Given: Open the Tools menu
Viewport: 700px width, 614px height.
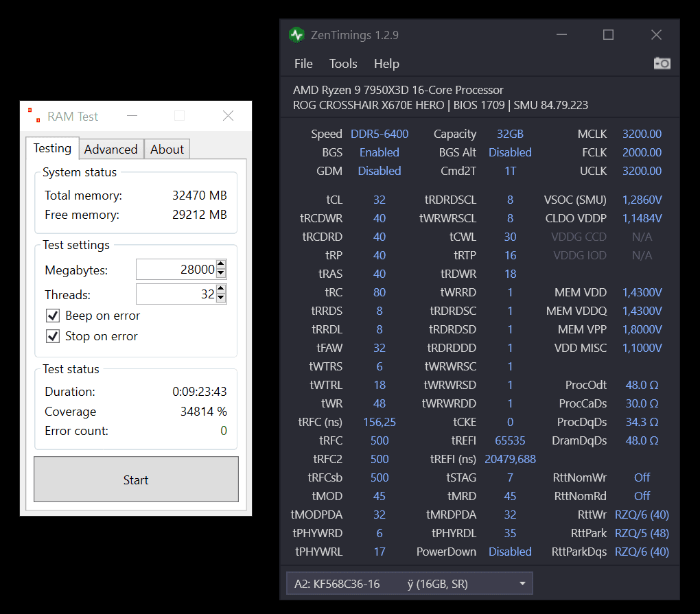Looking at the screenshot, I should point(343,64).
